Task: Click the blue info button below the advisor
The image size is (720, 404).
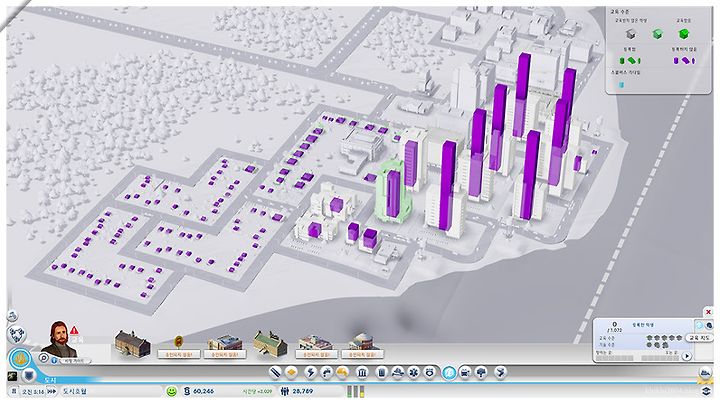Action: 55,360
